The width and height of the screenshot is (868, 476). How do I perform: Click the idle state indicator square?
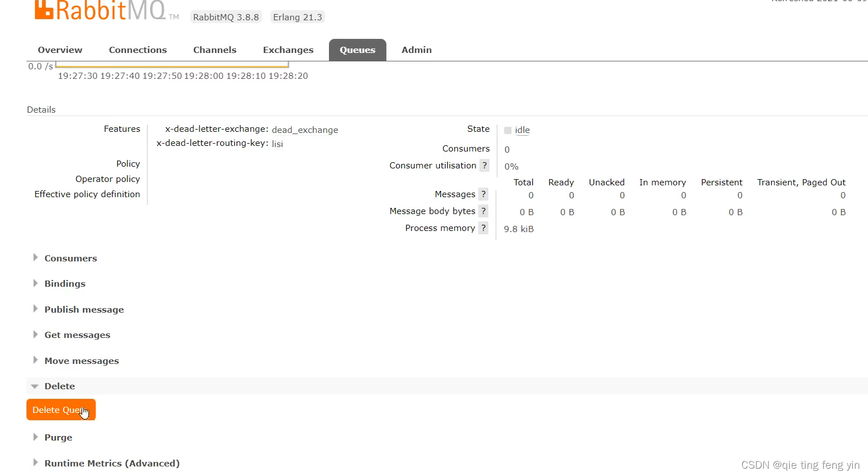[508, 130]
